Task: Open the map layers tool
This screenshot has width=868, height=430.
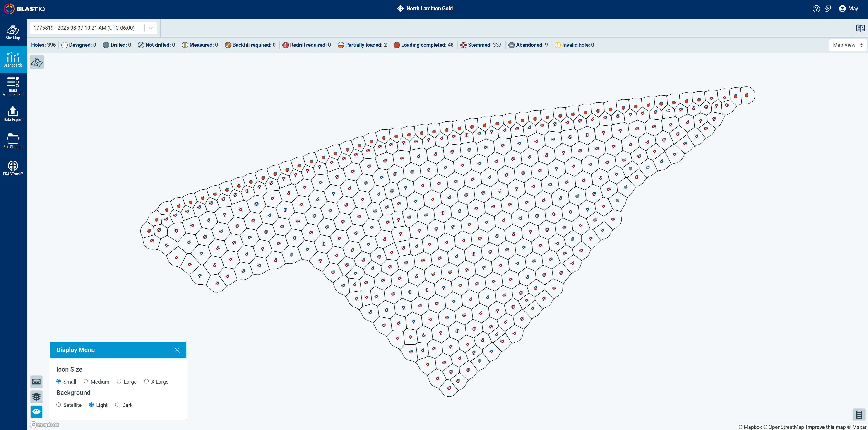Action: 36,397
